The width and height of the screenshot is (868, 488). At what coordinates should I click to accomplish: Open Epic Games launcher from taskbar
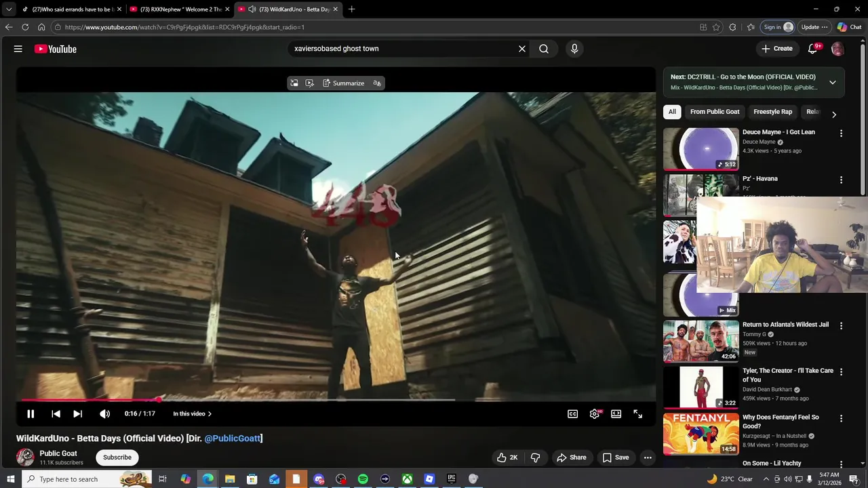click(x=452, y=479)
